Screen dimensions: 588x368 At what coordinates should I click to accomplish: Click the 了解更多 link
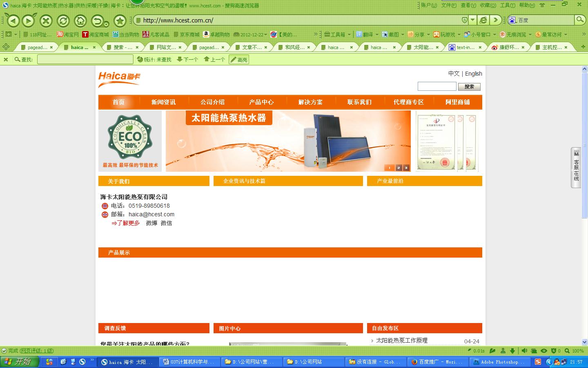[126, 223]
